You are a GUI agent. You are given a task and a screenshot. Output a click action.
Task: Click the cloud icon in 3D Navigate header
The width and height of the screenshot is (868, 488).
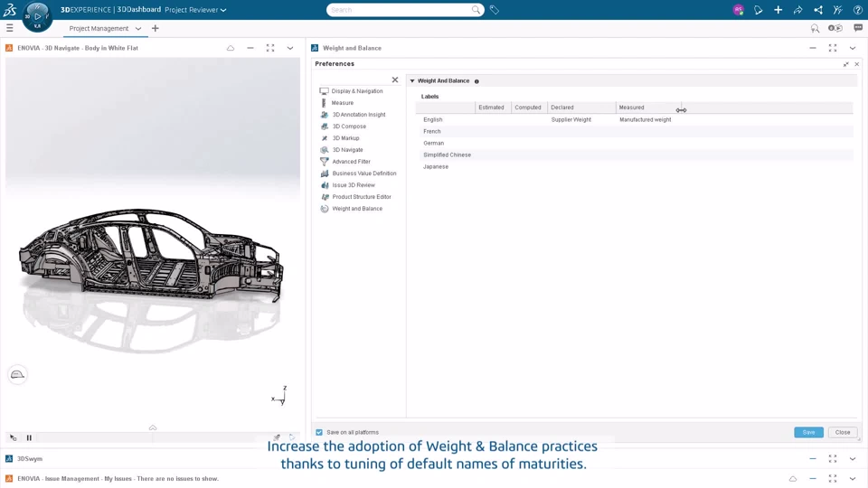(231, 48)
